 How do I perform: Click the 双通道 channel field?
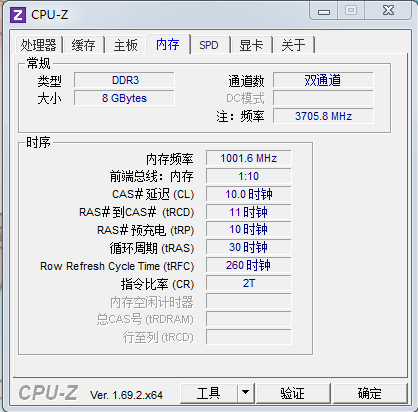tap(323, 80)
